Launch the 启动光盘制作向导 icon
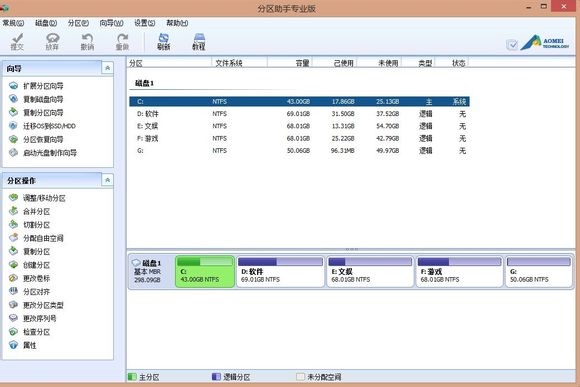The image size is (580, 387). (13, 152)
